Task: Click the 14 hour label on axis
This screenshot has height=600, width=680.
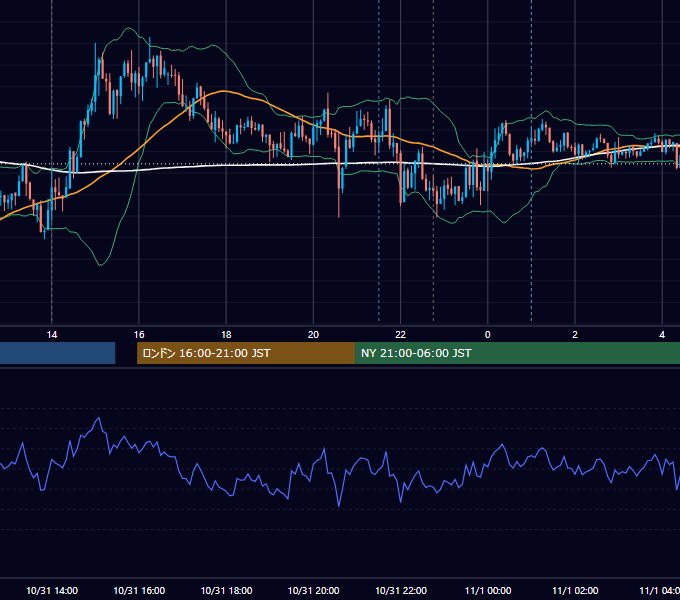Action: pyautogui.click(x=52, y=335)
